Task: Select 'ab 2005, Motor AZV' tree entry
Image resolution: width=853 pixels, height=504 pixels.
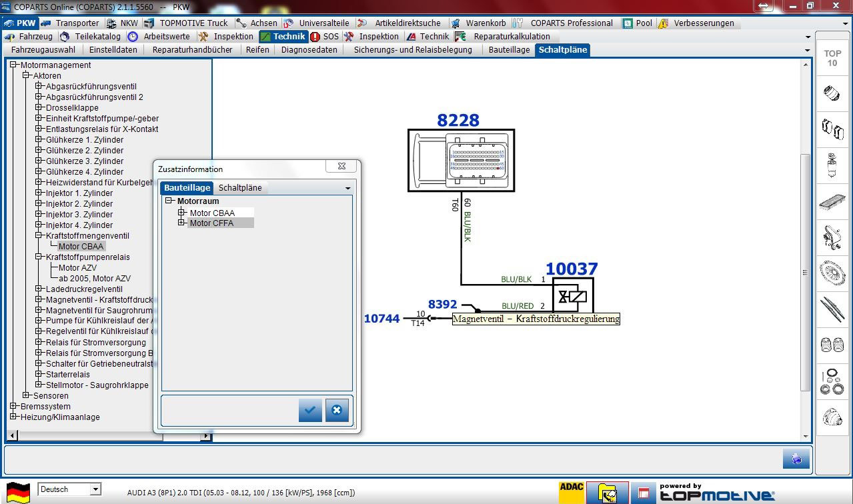Action: (95, 279)
